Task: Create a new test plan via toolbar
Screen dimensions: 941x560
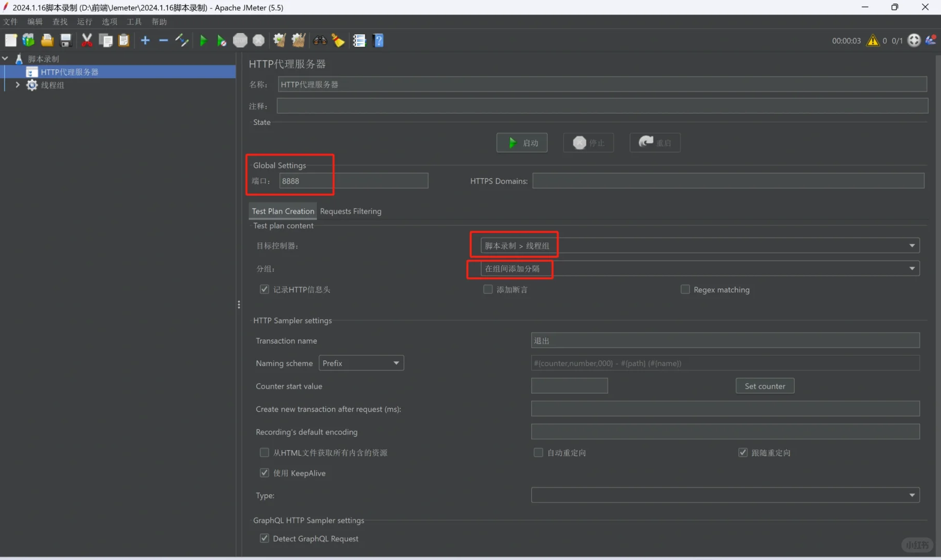Action: click(11, 40)
